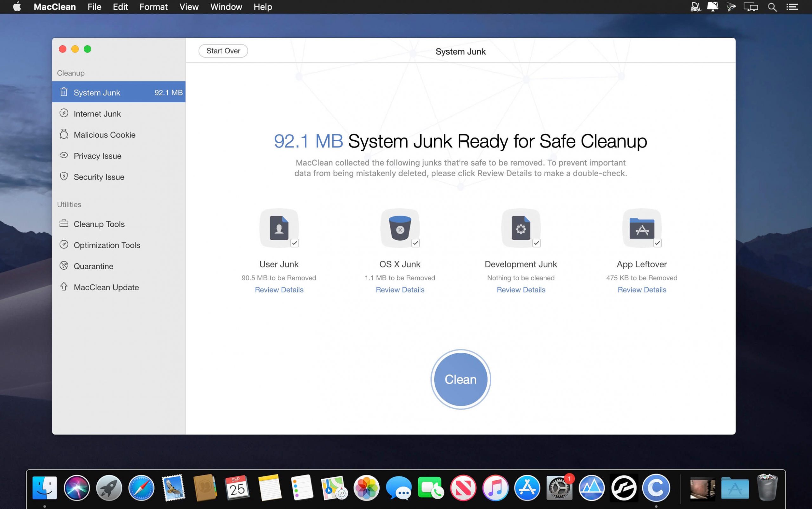Open Spotlight search in menu bar

tap(772, 7)
